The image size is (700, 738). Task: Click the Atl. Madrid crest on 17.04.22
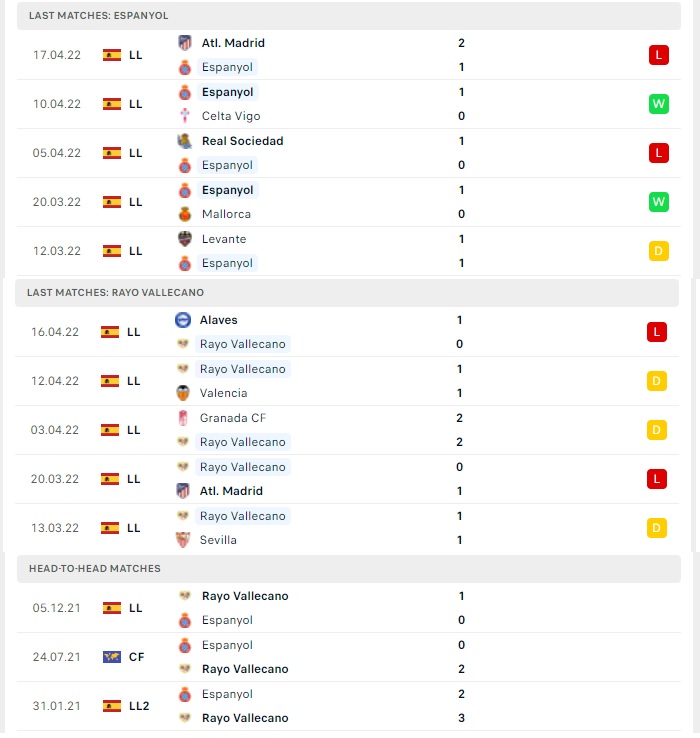point(185,43)
